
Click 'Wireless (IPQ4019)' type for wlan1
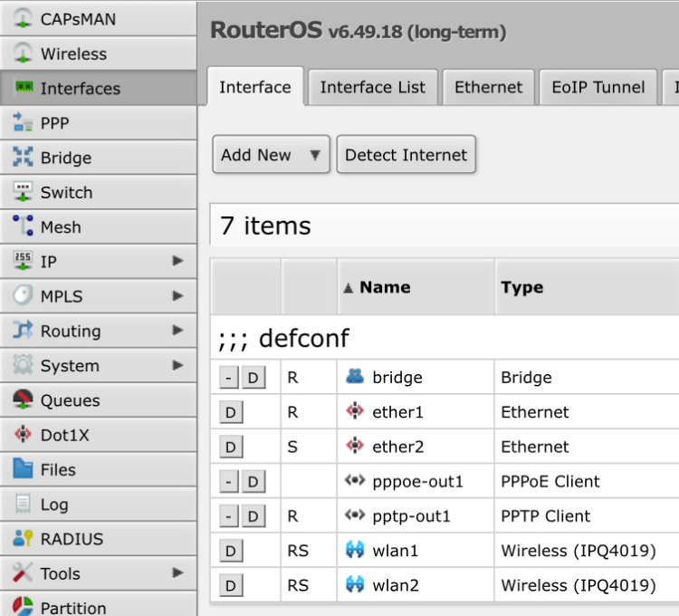pos(579,551)
